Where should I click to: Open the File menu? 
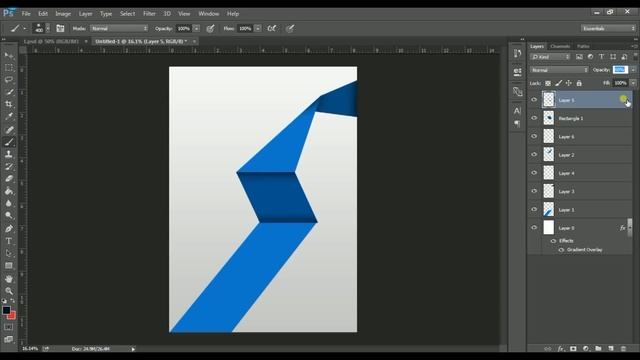pos(26,13)
